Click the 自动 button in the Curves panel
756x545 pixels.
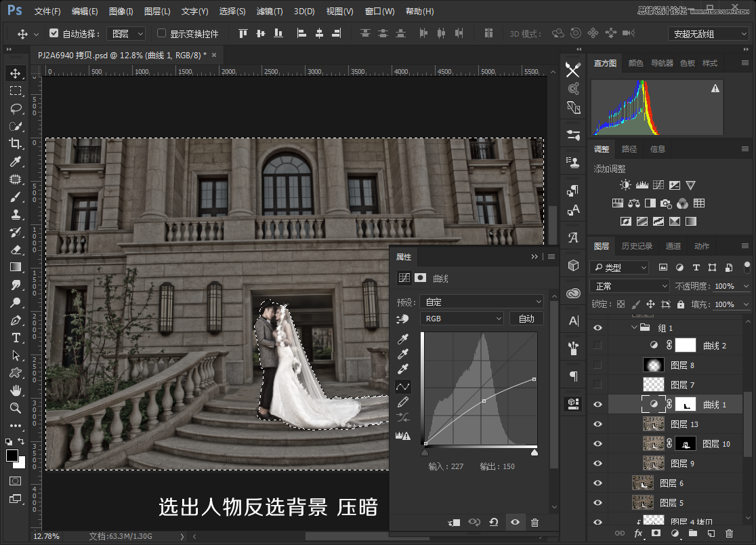[x=527, y=318]
